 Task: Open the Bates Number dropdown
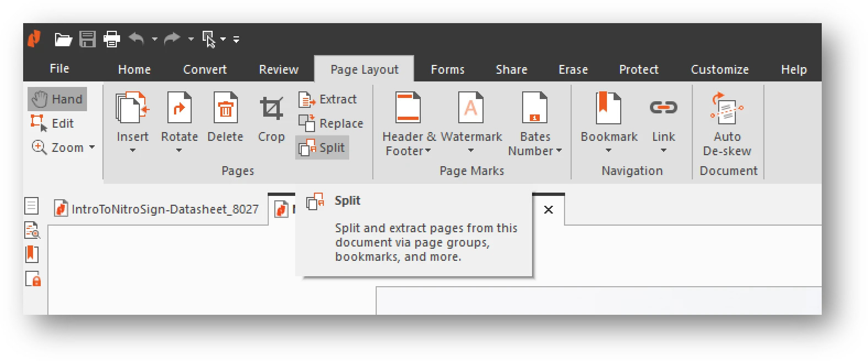click(558, 151)
